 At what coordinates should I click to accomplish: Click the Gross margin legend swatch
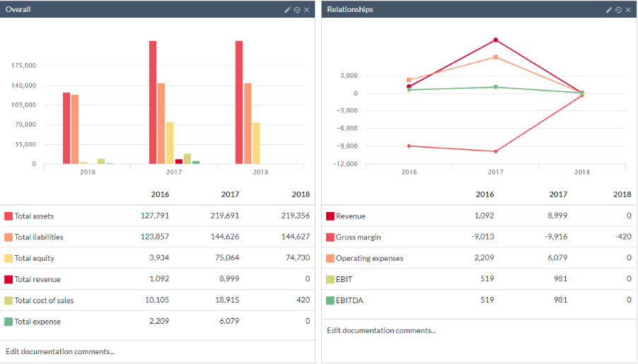[x=330, y=237]
